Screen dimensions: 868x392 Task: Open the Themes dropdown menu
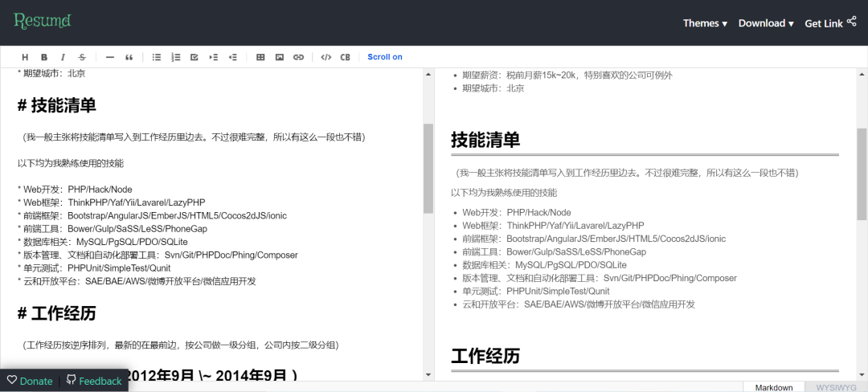point(705,23)
